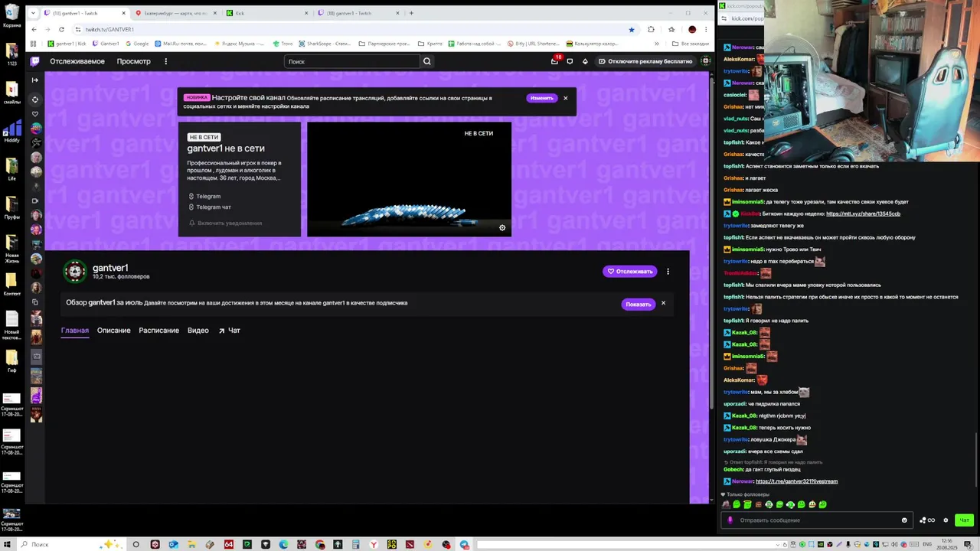Click the Kick channel points icon
Screen dimensions: 980x551
pyautogui.click(x=927, y=520)
